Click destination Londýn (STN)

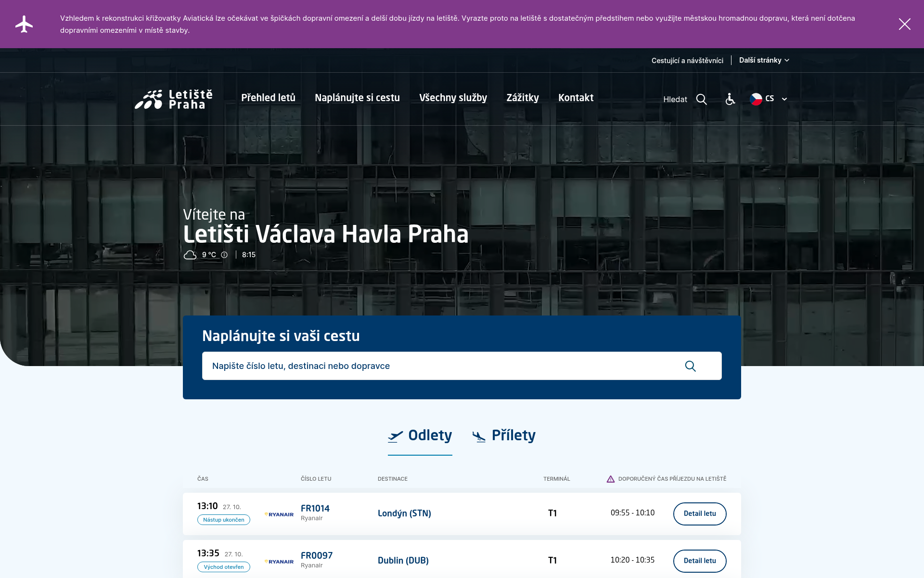(x=404, y=513)
